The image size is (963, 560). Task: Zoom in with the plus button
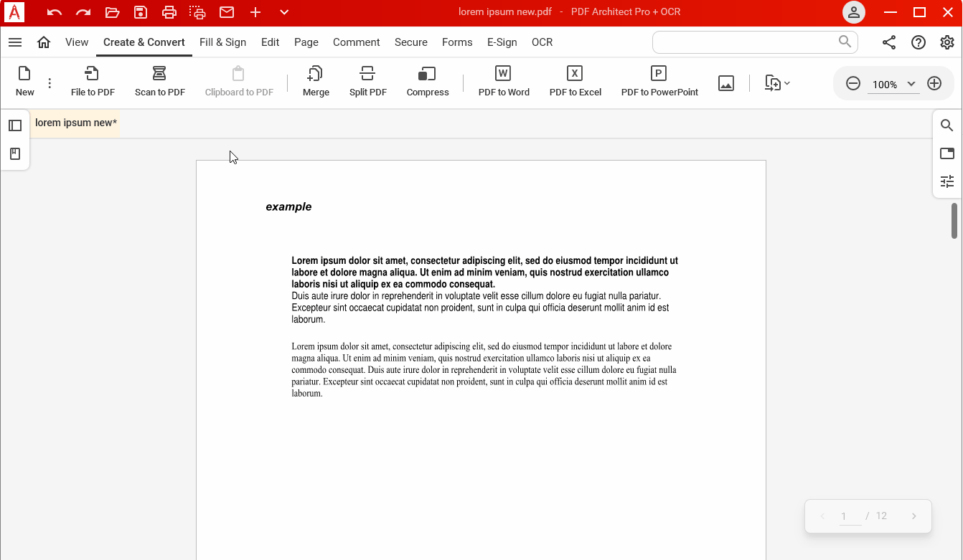tap(934, 84)
